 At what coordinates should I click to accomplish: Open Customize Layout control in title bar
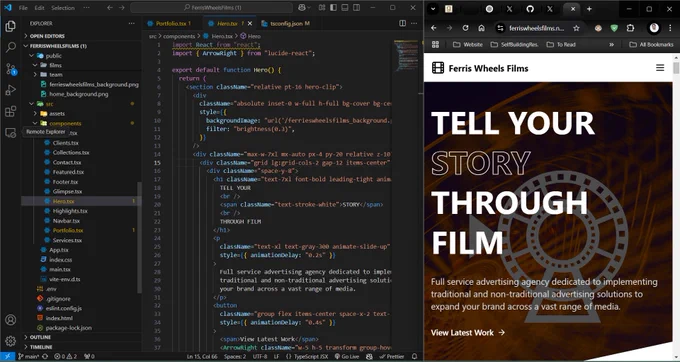(322, 8)
